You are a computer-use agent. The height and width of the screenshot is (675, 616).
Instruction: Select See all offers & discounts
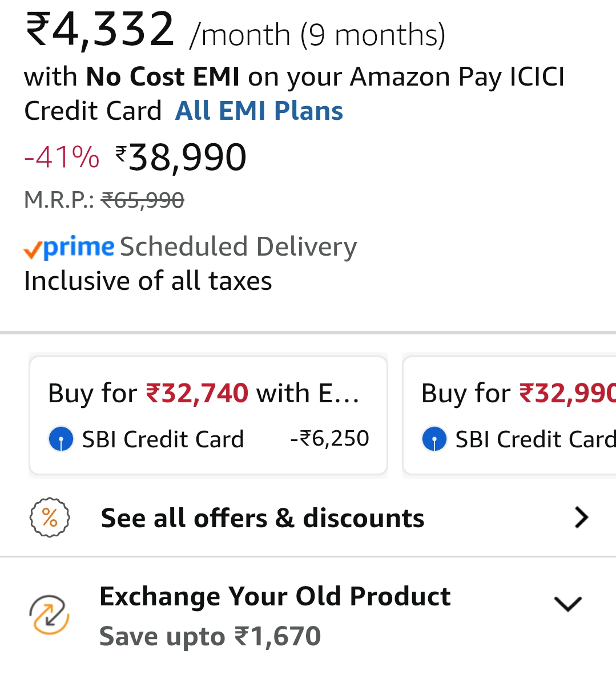(262, 518)
